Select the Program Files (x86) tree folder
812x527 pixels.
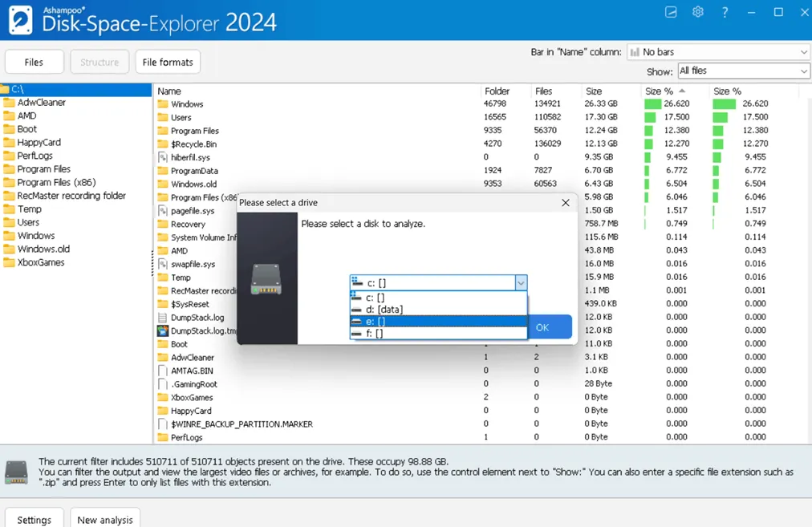point(56,182)
